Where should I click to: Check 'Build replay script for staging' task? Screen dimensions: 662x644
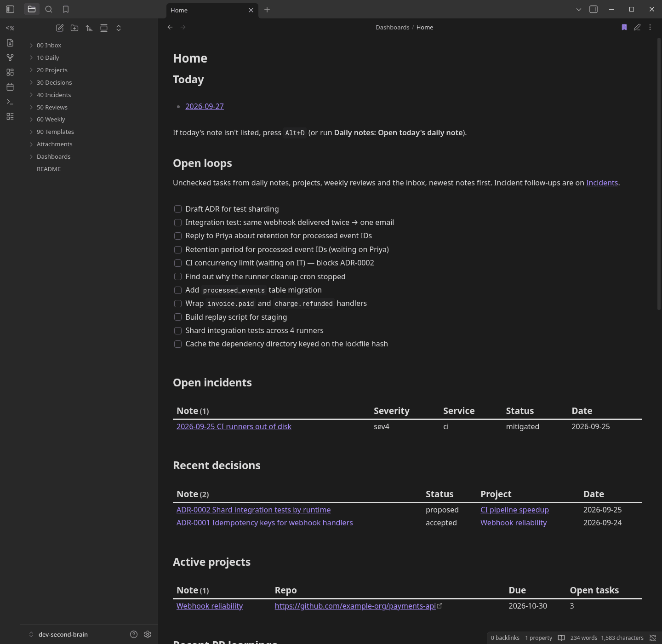coord(178,317)
